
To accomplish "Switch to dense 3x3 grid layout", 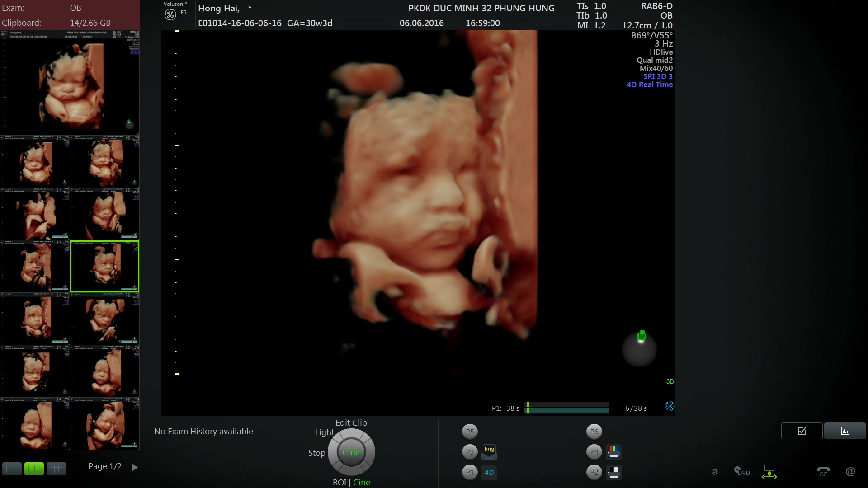I will tap(57, 469).
